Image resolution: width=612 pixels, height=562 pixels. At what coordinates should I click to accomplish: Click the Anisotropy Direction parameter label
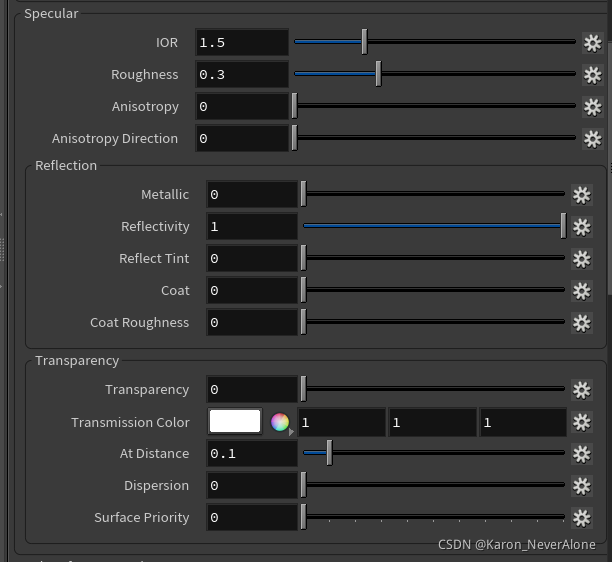(x=115, y=139)
